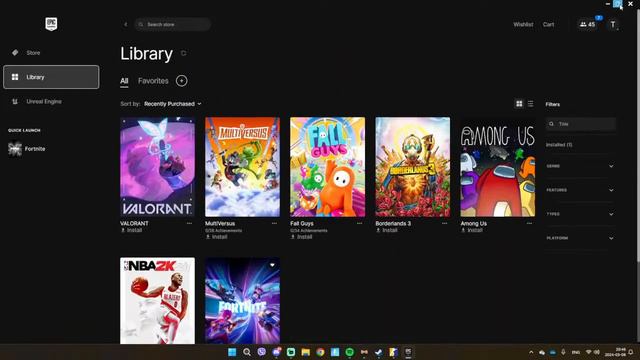
Task: Open the three-dot menu for VALORANT
Action: point(189,224)
